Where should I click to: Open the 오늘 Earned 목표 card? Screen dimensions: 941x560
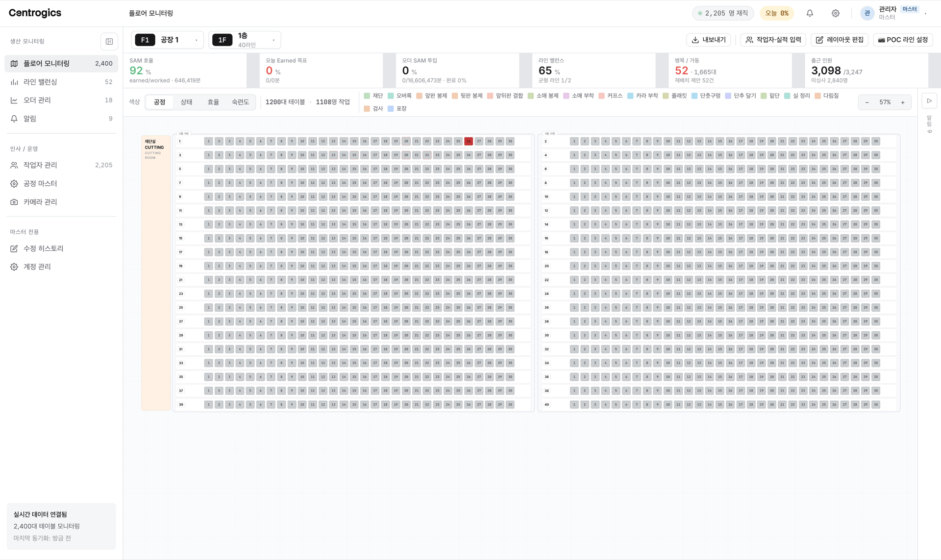[322, 71]
